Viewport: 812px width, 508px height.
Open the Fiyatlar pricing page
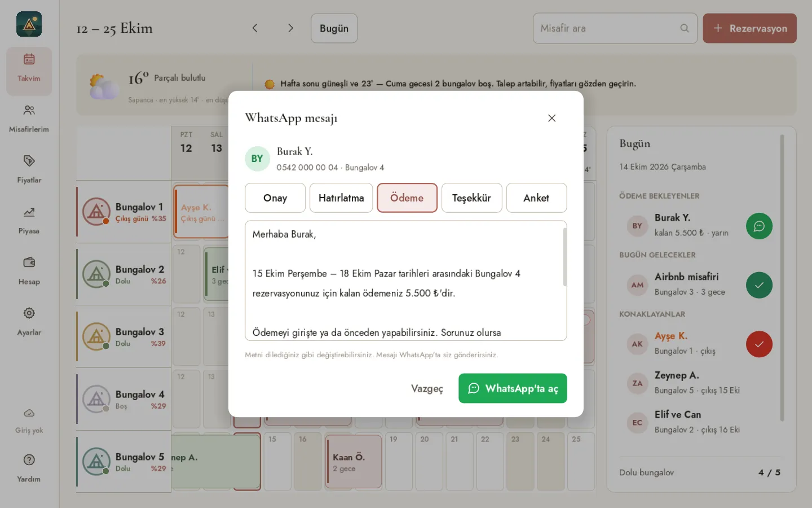click(x=29, y=169)
